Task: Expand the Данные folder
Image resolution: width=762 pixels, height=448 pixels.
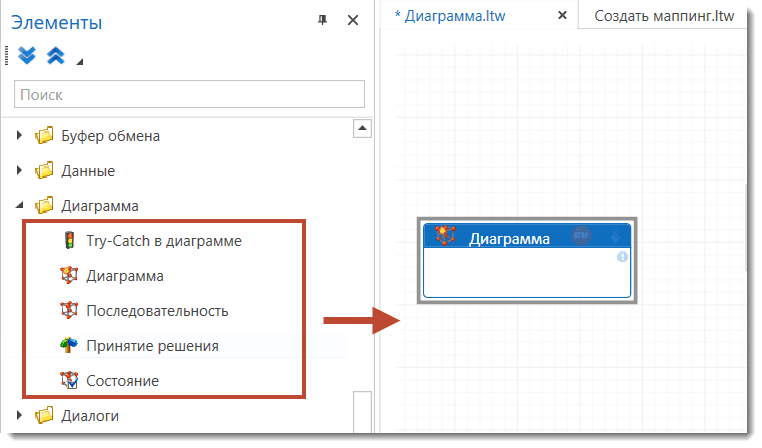Action: (x=20, y=170)
